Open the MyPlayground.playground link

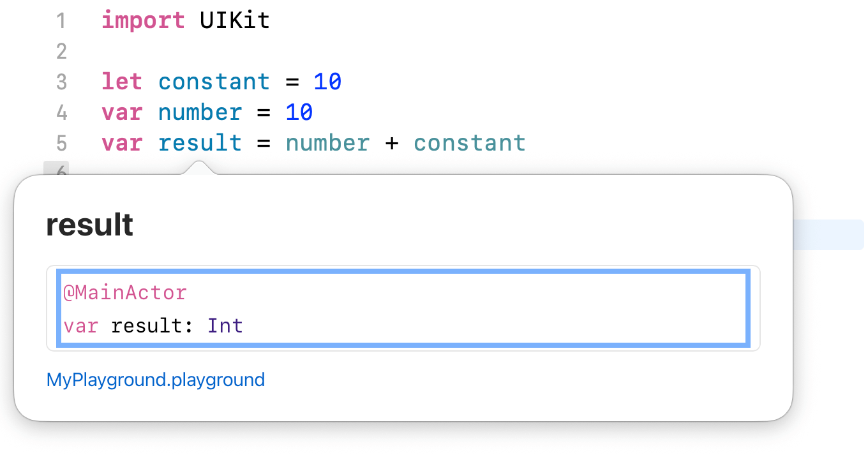click(155, 380)
